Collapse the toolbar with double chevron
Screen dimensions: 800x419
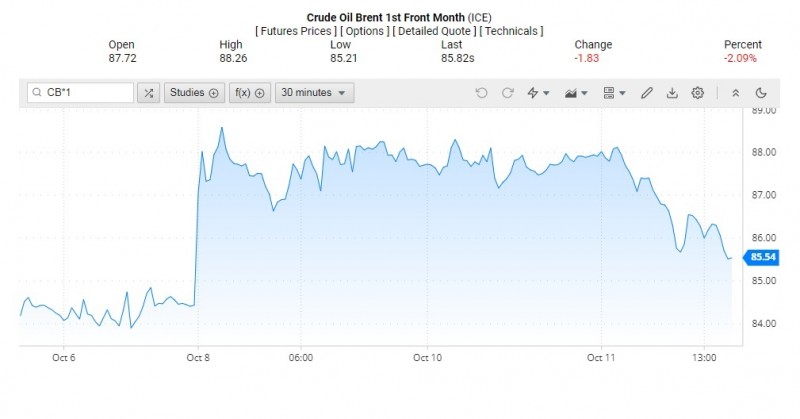click(736, 93)
